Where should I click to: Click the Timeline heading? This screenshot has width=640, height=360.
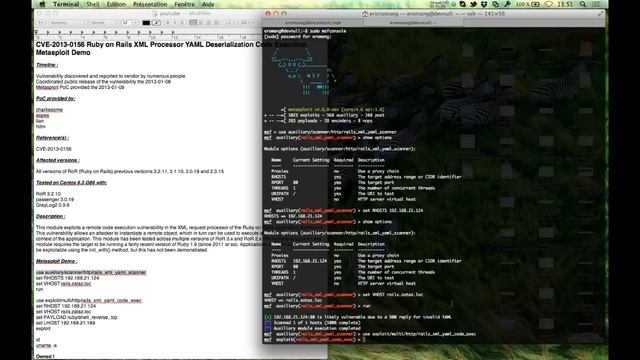47,65
